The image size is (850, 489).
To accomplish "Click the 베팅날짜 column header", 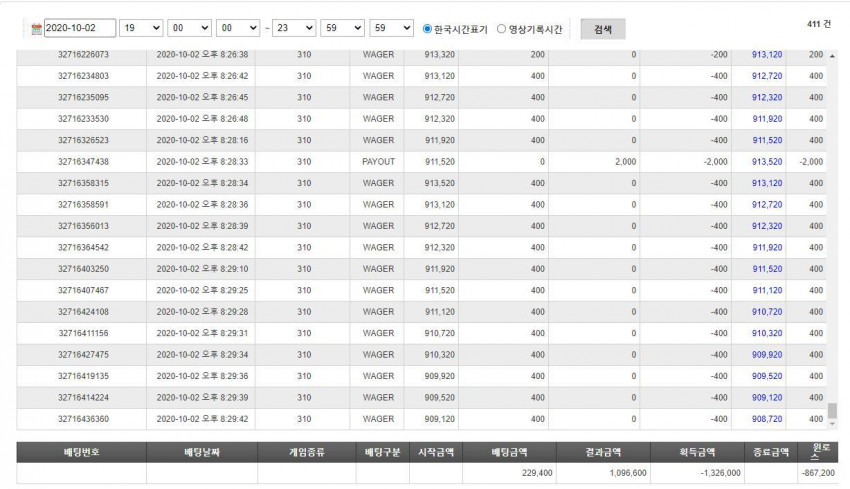I will tap(202, 452).
